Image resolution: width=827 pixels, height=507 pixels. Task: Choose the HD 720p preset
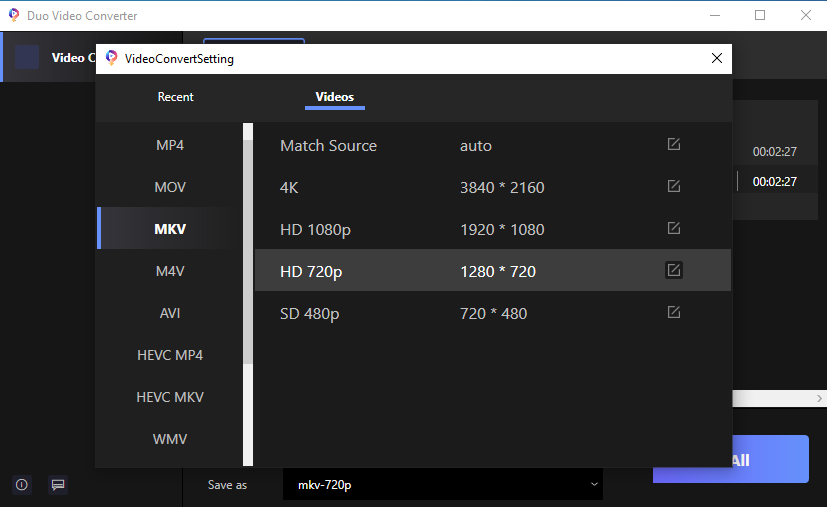493,270
